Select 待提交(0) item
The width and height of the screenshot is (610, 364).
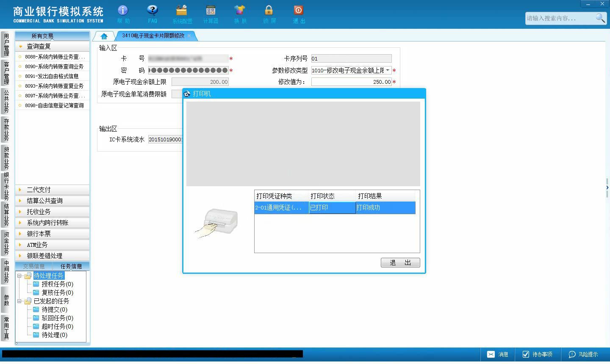[50, 309]
